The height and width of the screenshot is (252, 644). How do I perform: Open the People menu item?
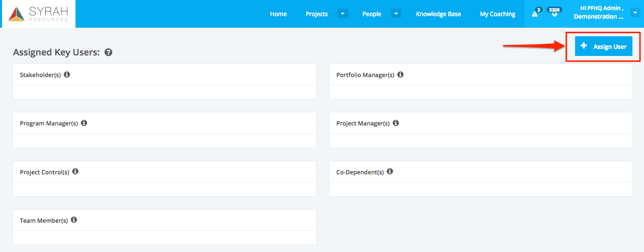[x=372, y=14]
